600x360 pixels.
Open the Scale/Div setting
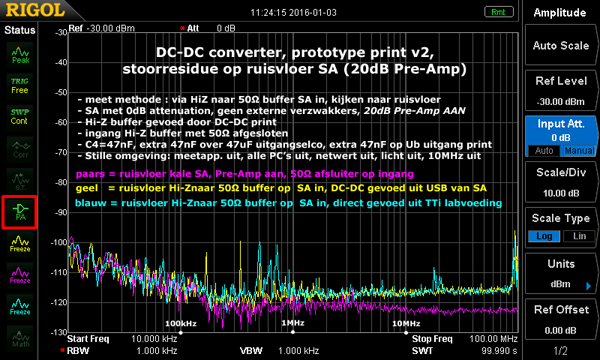tap(561, 182)
